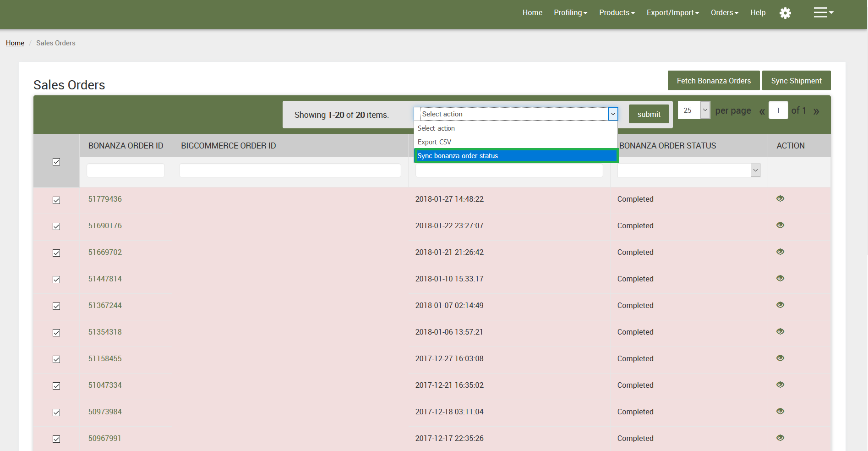
Task: View order 51779436 via eye icon
Action: point(780,198)
